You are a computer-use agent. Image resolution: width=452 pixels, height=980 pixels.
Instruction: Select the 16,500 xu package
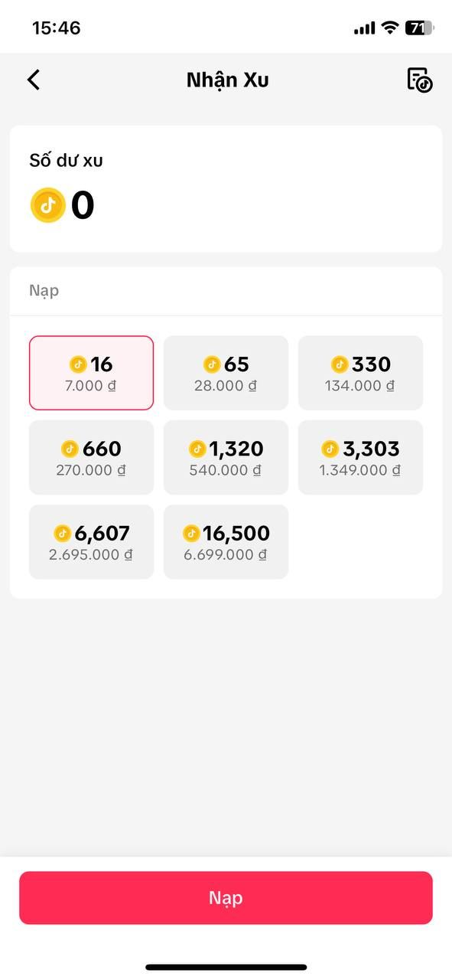tap(226, 541)
